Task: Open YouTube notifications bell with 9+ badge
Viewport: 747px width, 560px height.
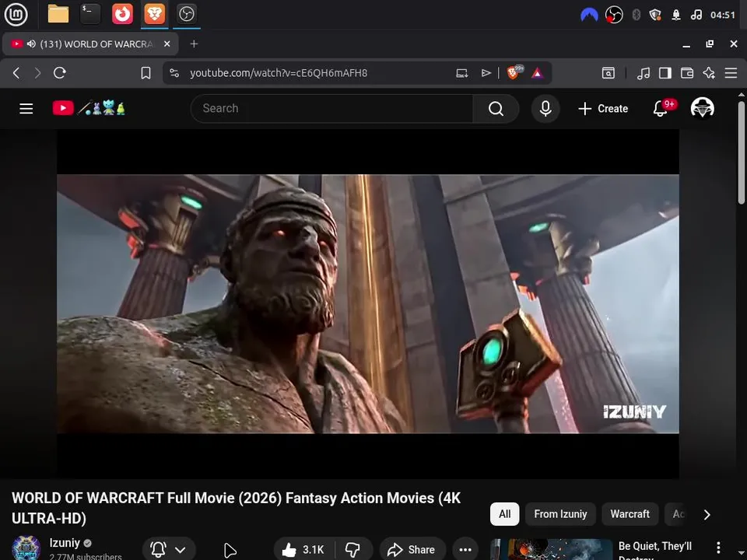Action: coord(663,109)
